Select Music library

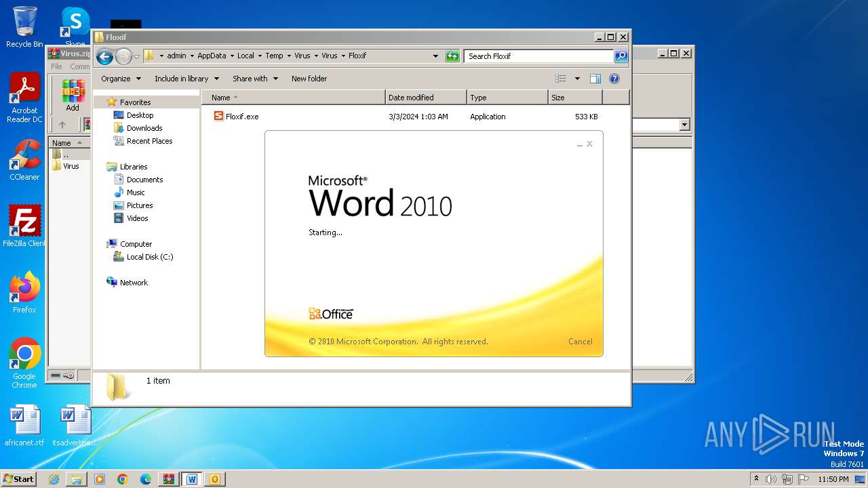pos(136,192)
